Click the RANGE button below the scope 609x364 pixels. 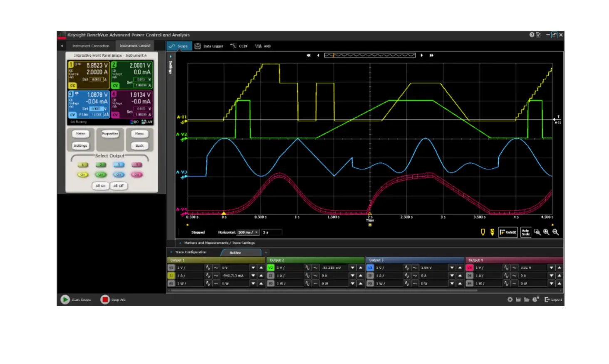(x=508, y=232)
